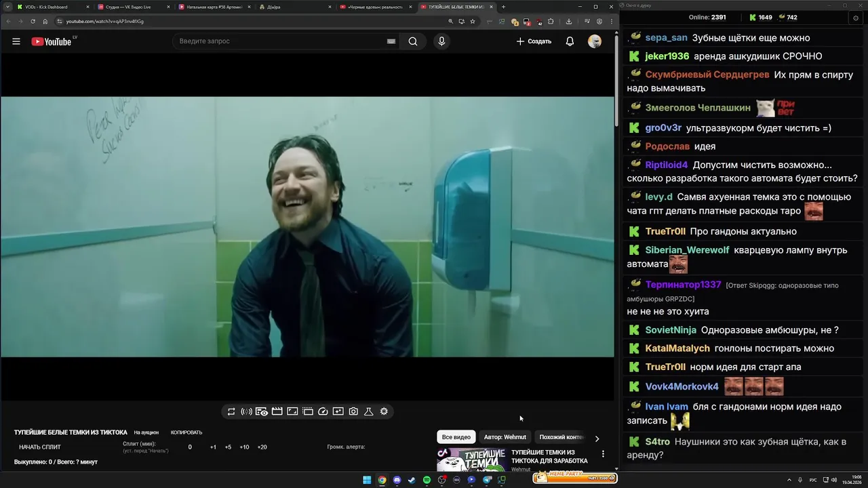Select the Похожий контент filter chip

561,437
